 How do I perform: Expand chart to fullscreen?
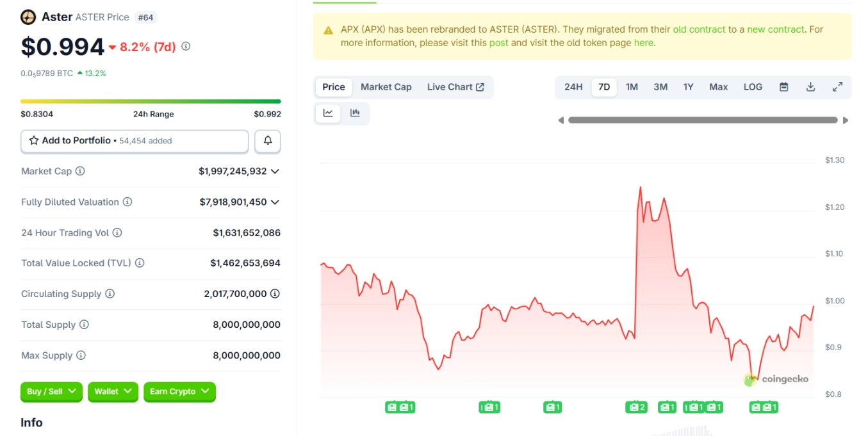837,87
